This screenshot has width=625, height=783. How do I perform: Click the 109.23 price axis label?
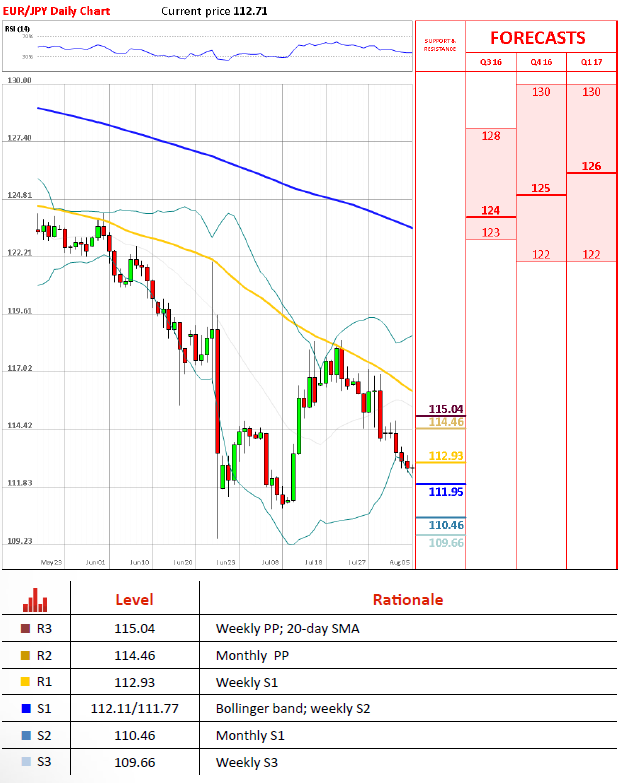click(x=19, y=541)
